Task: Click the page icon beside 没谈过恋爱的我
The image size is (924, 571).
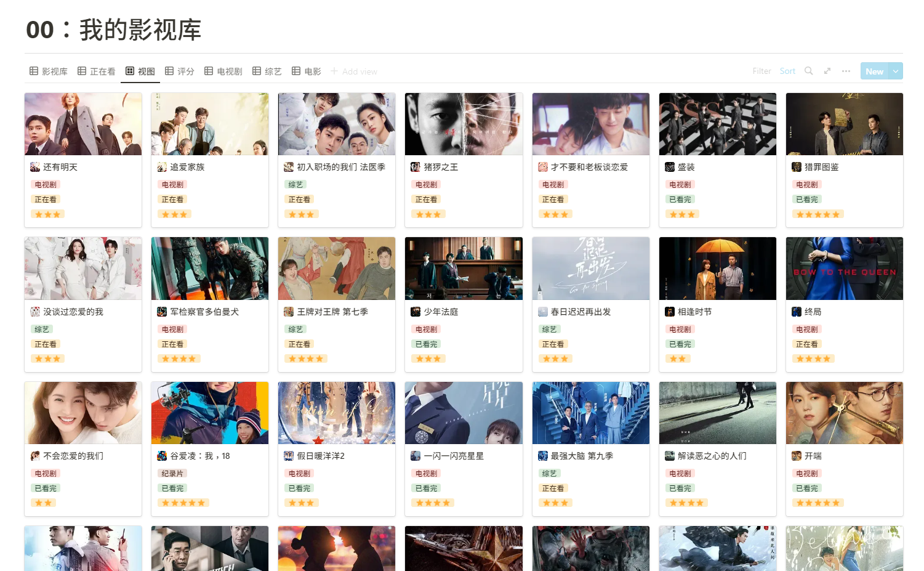Action: click(35, 312)
